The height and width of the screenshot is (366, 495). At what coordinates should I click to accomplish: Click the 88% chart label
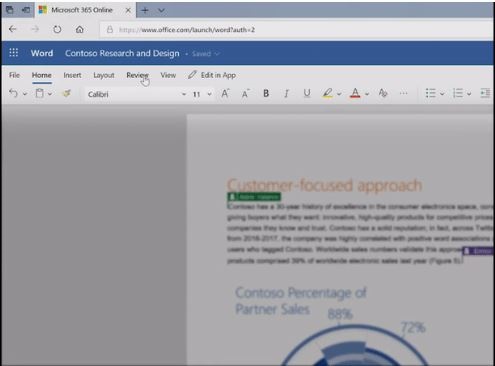pyautogui.click(x=340, y=314)
